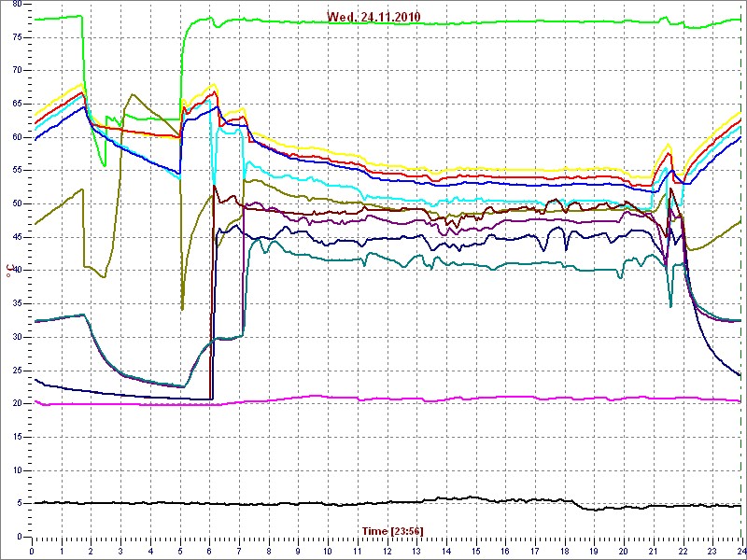This screenshot has width=747, height=560.
Task: Click hour 21 label on time axis
Action: tap(653, 551)
